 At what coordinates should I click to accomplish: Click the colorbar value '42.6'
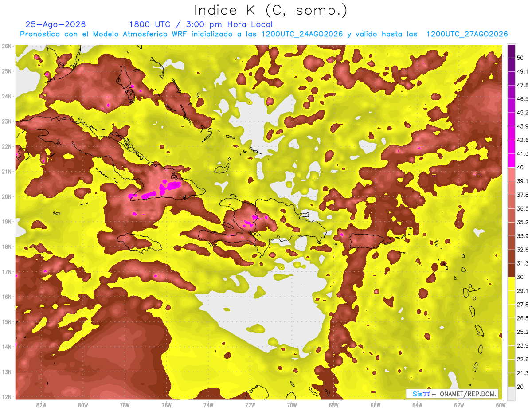point(523,140)
